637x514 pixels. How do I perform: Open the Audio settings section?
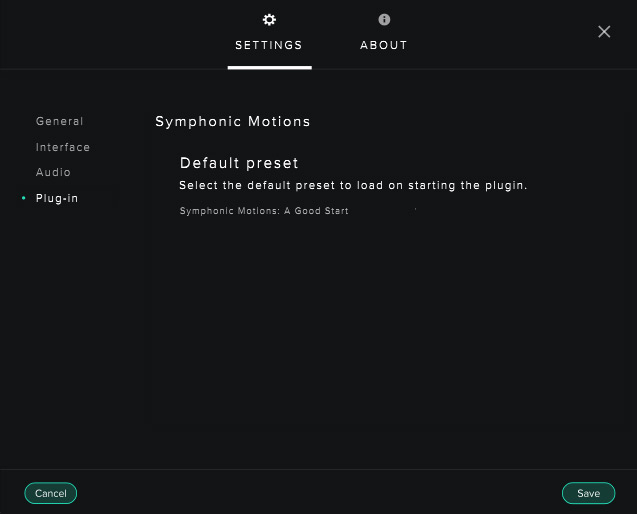(x=53, y=173)
